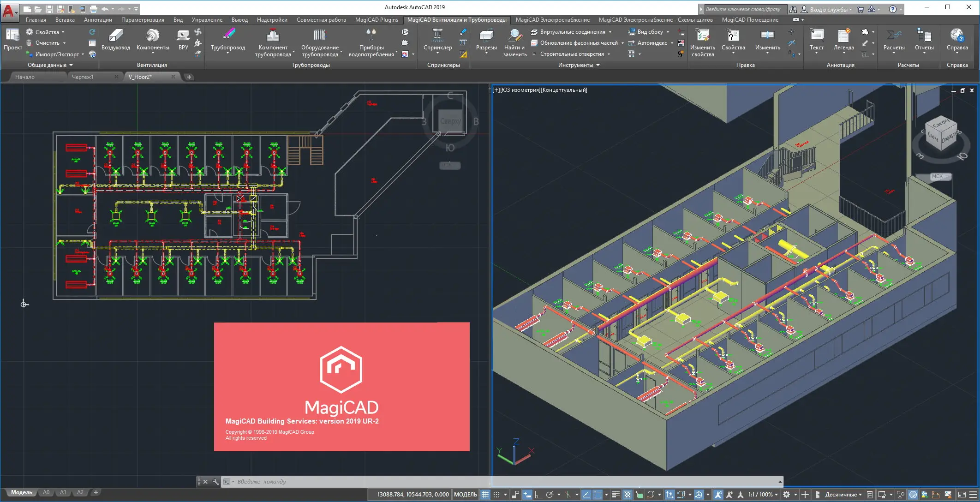Image resolution: width=980 pixels, height=502 pixels.
Task: Click Изменить свойства icon
Action: 702,42
